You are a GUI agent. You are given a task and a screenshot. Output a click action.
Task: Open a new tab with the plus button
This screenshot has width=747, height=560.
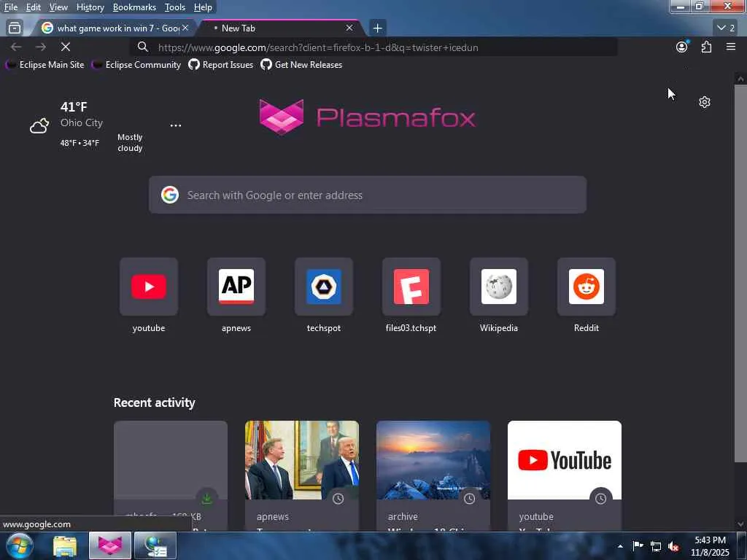377,28
